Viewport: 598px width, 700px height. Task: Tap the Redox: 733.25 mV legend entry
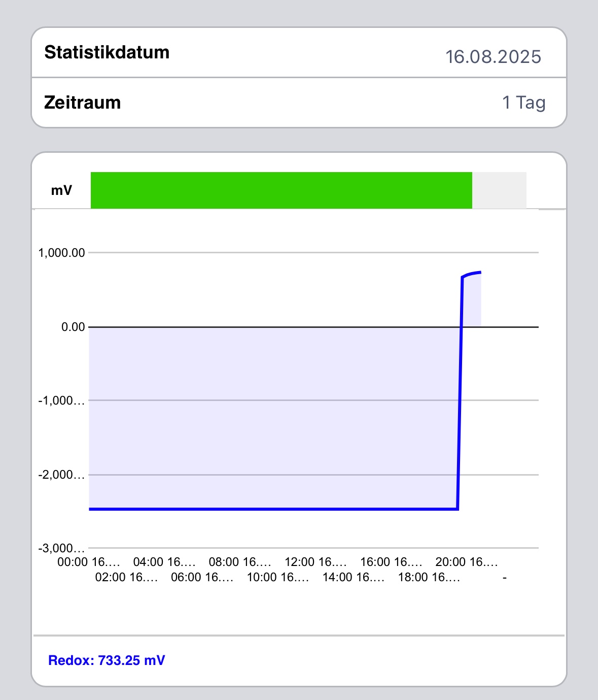tap(107, 660)
